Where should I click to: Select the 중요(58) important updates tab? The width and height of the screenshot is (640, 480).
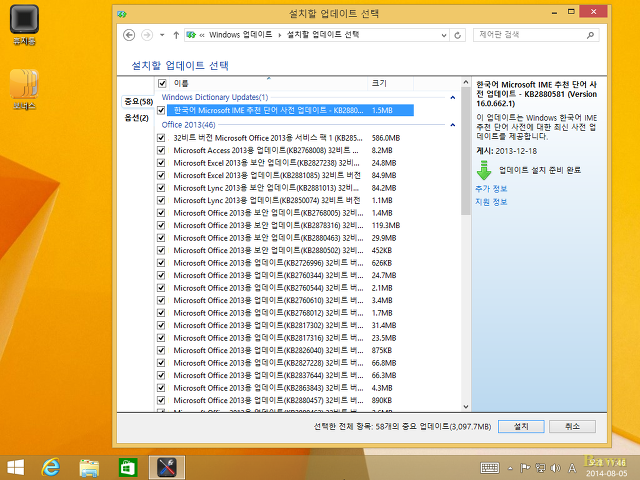[138, 101]
